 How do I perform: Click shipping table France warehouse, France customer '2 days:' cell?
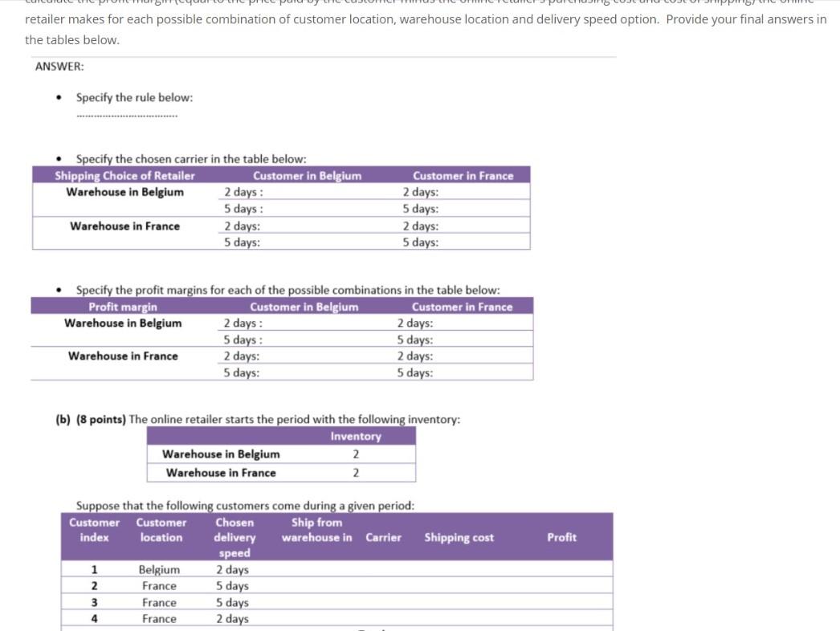(464, 226)
